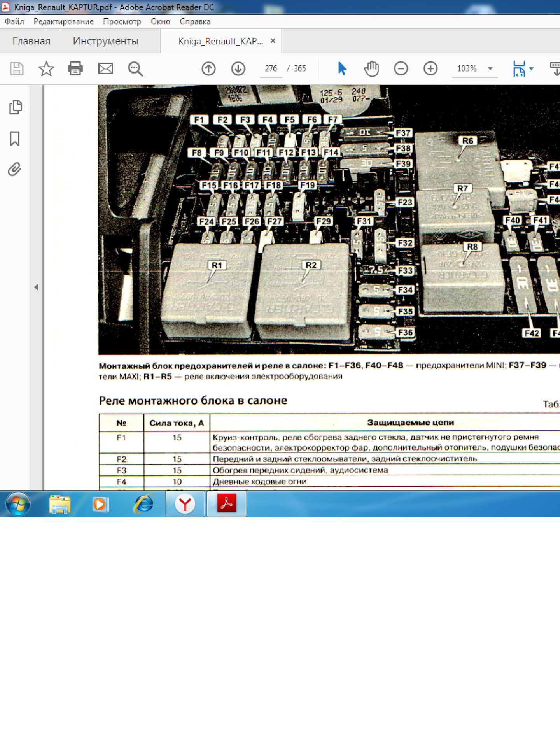Switch to the Главная tab
This screenshot has width=560, height=747.
coord(31,41)
